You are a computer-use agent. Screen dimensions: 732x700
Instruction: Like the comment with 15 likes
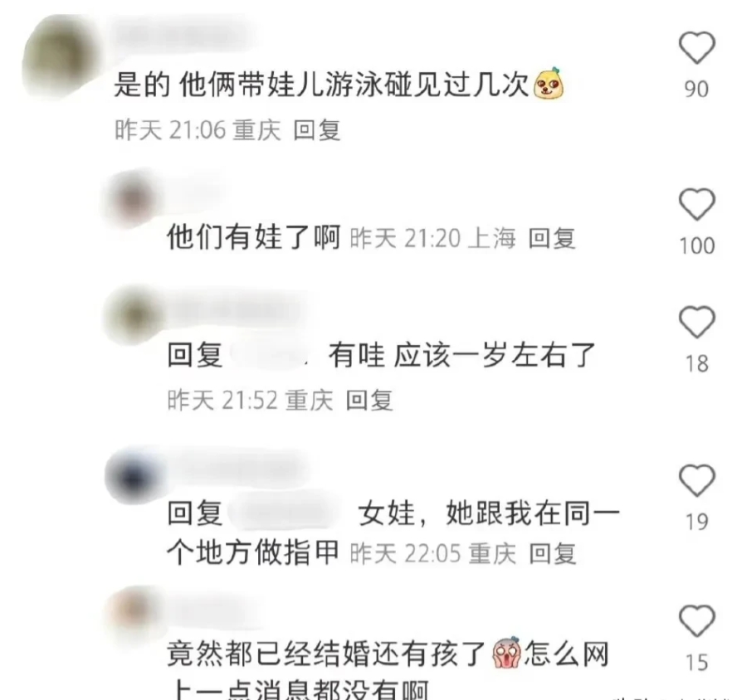(x=696, y=621)
